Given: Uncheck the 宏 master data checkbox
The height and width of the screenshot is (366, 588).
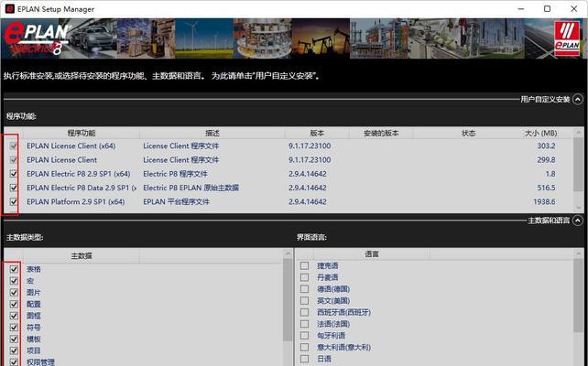Looking at the screenshot, I should (x=14, y=281).
